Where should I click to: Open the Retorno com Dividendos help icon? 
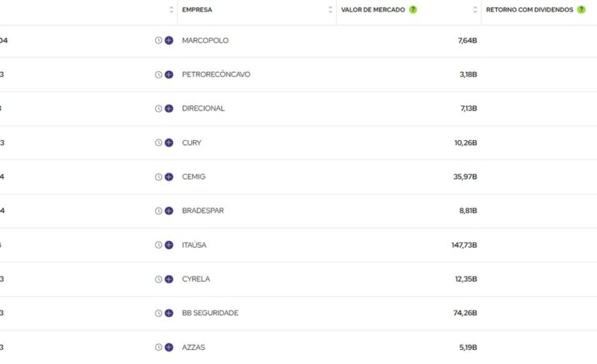coord(581,10)
